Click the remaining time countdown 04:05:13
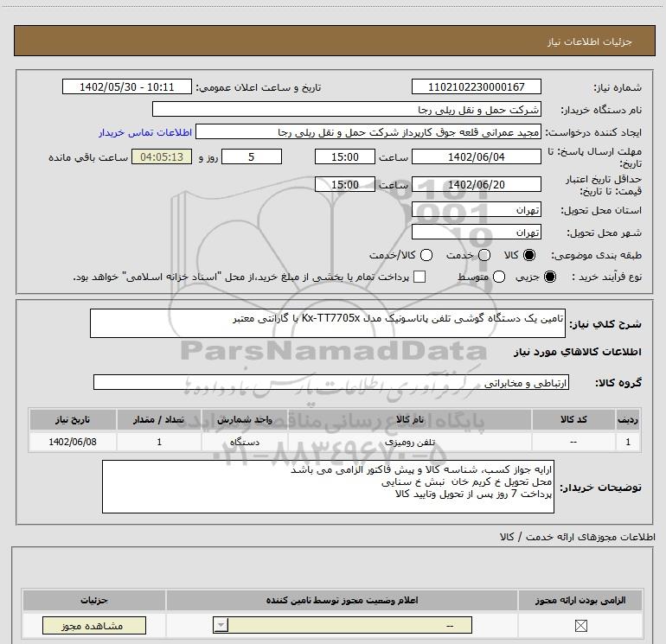 point(162,156)
